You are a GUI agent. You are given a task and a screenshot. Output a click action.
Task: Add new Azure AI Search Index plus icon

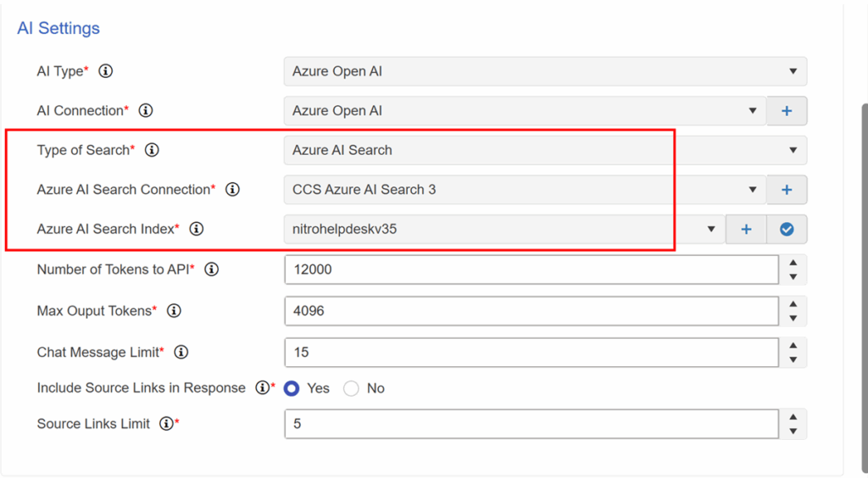[x=746, y=229]
